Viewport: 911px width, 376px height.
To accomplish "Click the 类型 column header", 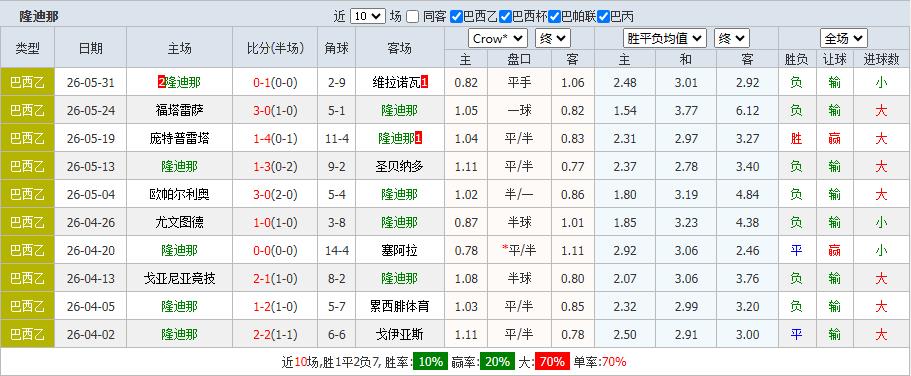I will click(x=27, y=48).
